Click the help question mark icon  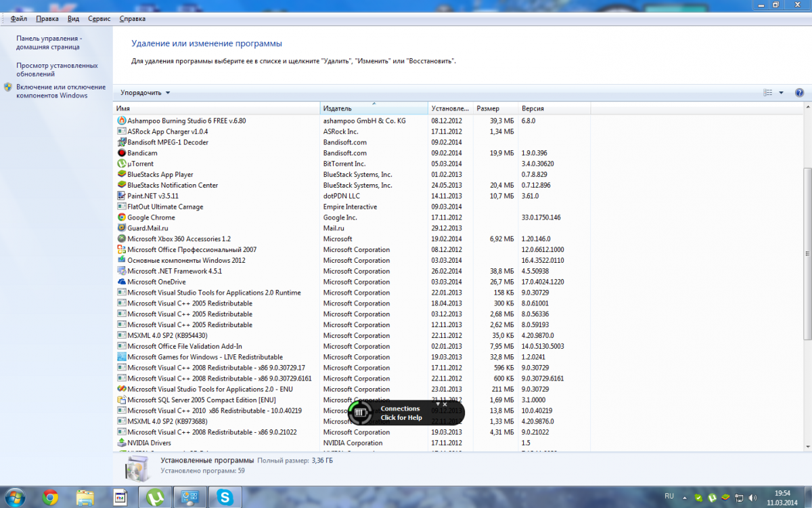coord(799,93)
